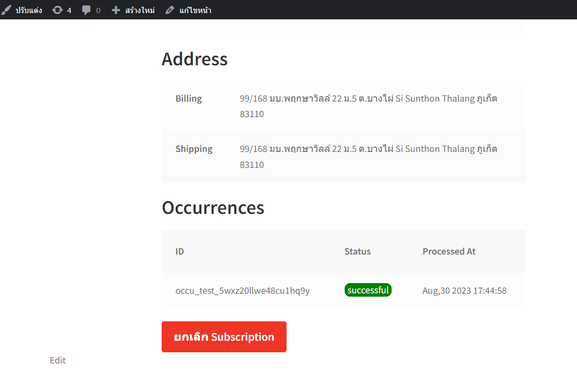577x392 pixels.
Task: Click the ID column header
Action: tap(180, 252)
